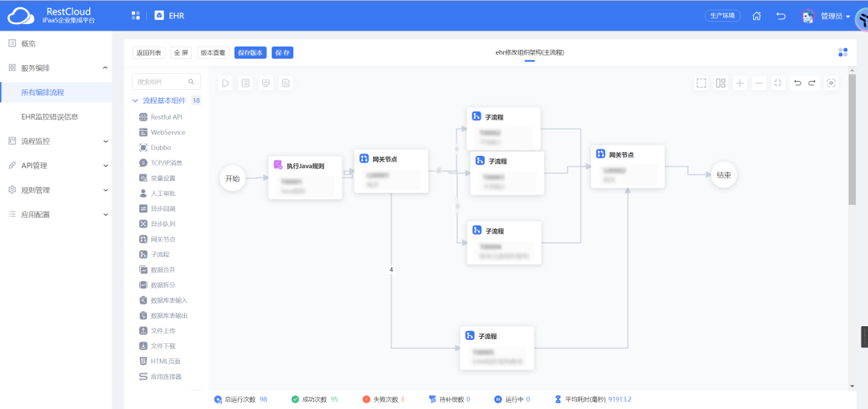Collapse the 服务编排 sidebar menu

click(105, 67)
